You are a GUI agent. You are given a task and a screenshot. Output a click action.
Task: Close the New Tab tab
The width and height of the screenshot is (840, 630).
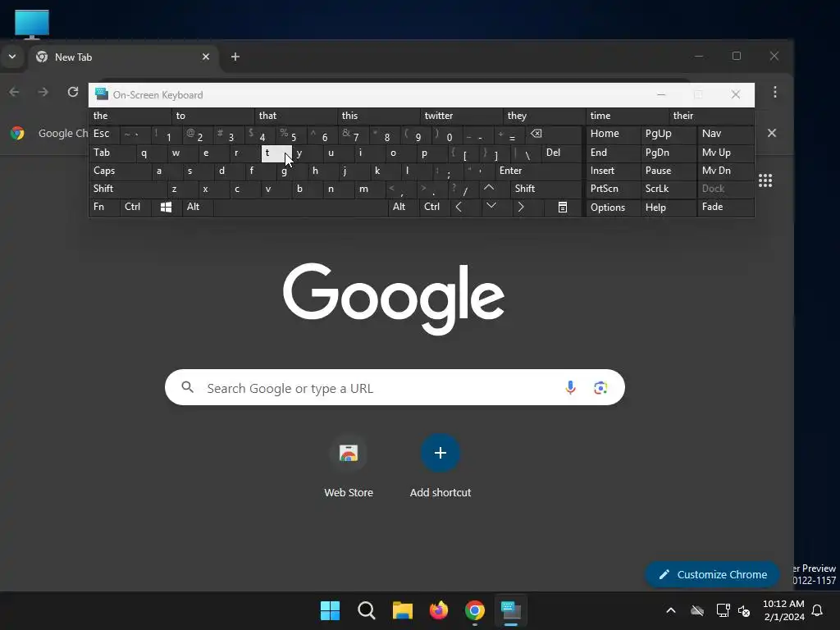206,57
